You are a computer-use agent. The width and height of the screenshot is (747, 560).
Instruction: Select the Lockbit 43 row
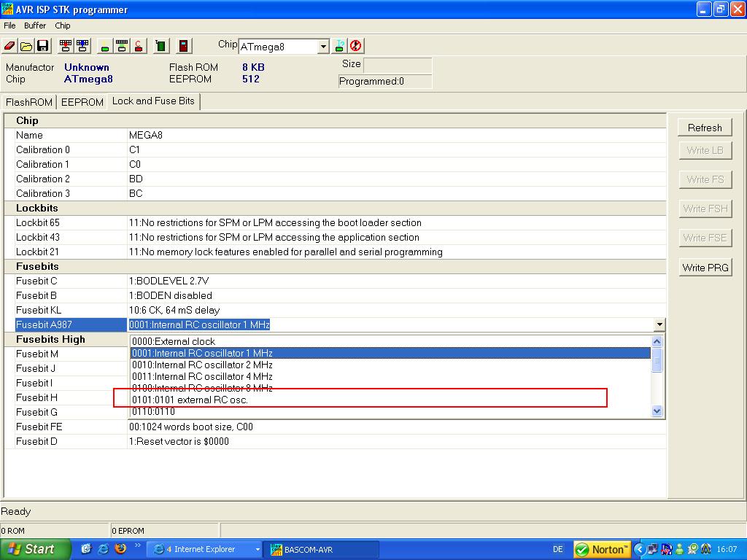[x=335, y=237]
